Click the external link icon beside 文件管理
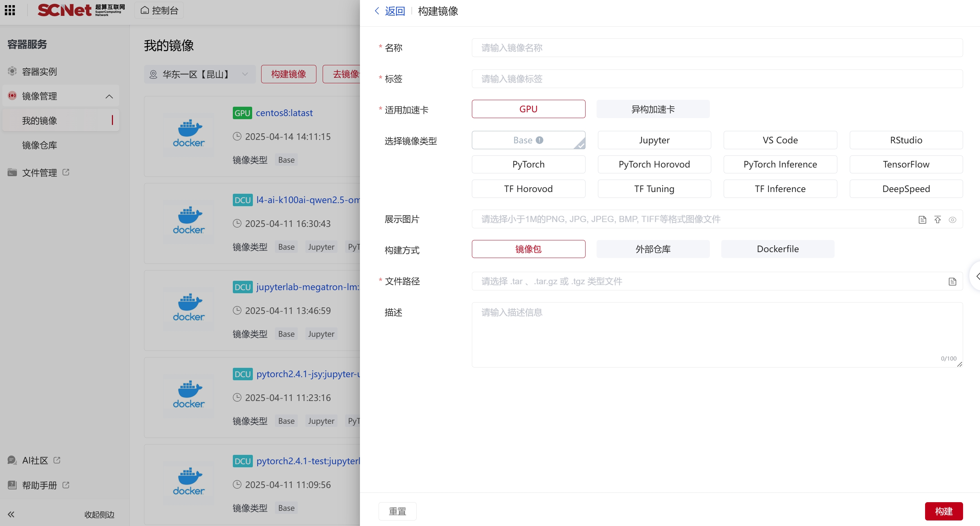The height and width of the screenshot is (526, 980). [66, 172]
